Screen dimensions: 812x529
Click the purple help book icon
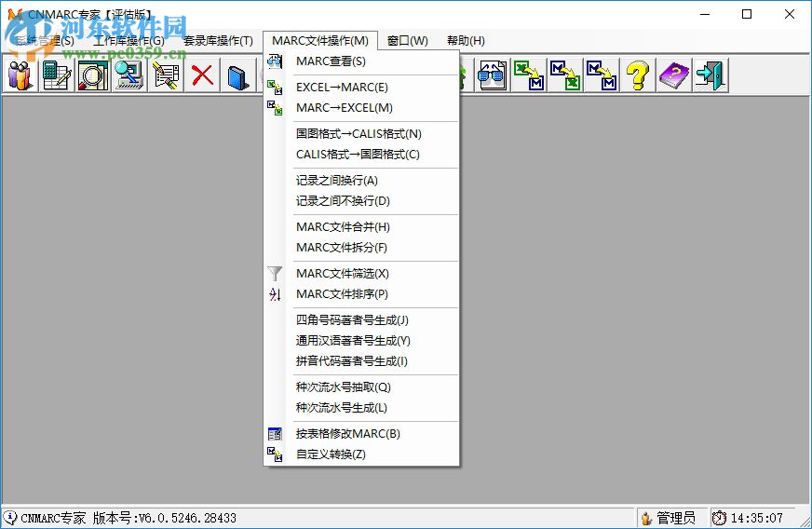click(x=674, y=75)
